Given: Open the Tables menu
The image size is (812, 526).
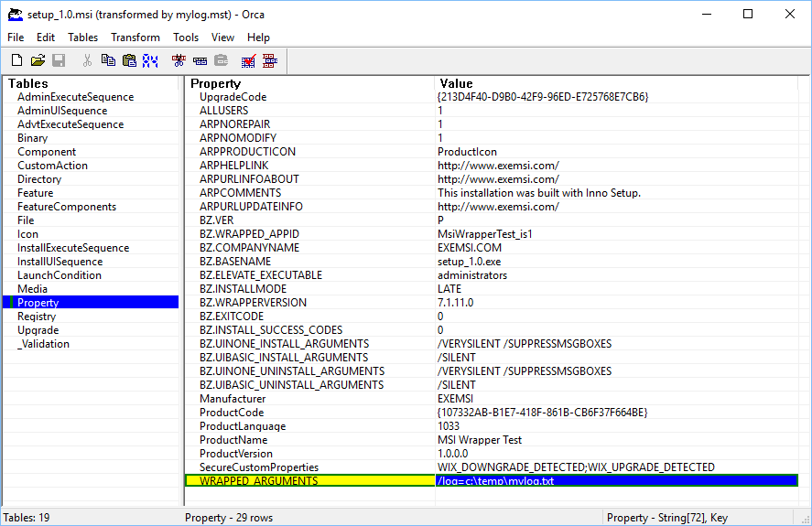Looking at the screenshot, I should (x=82, y=38).
